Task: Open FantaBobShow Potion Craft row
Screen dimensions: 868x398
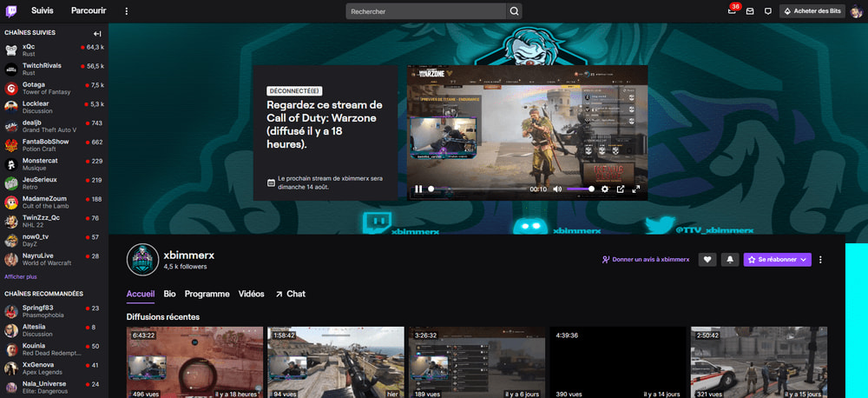Action: point(54,145)
